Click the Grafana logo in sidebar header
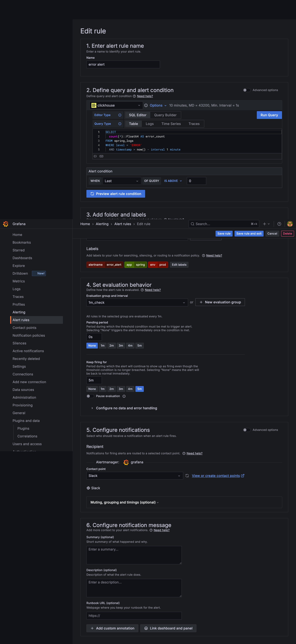The width and height of the screenshot is (296, 644). pos(6,224)
